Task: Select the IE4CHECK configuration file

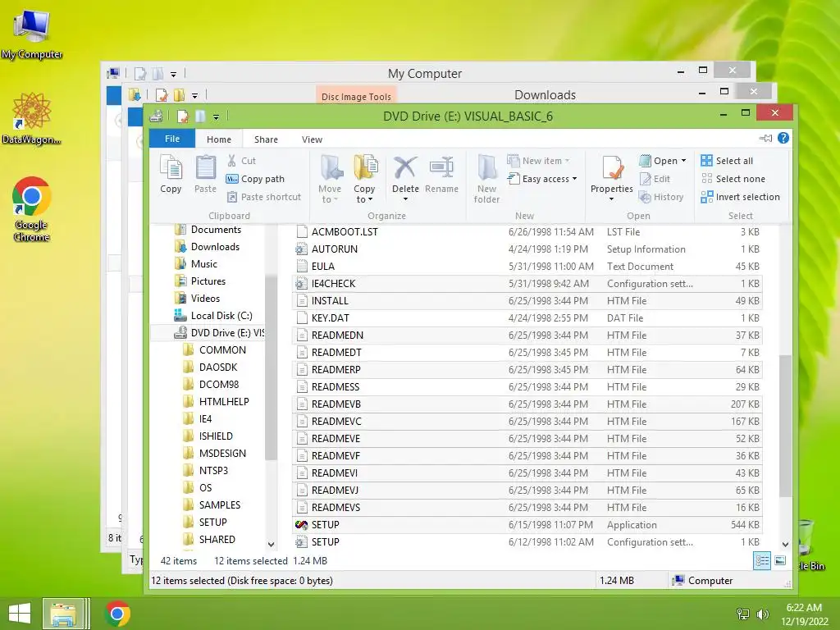Action: (x=527, y=283)
